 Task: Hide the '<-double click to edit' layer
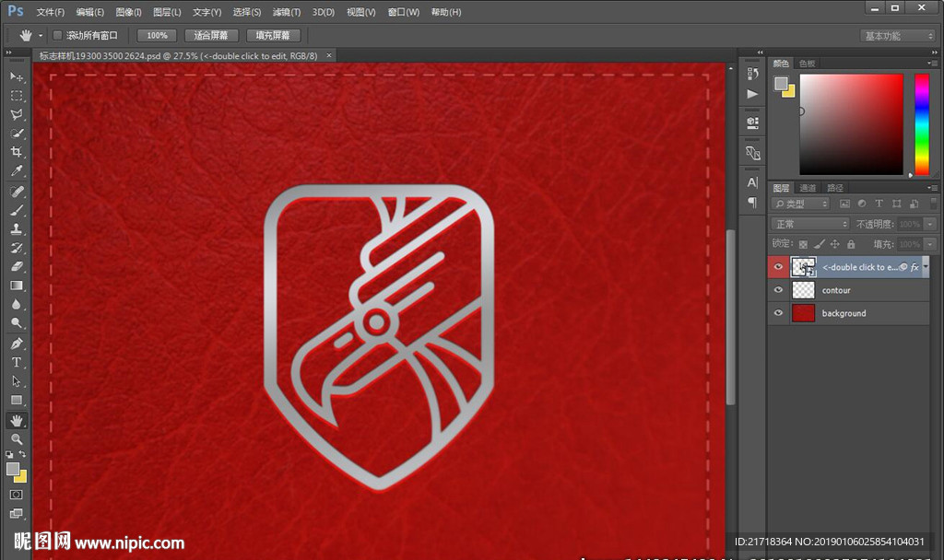coord(778,266)
